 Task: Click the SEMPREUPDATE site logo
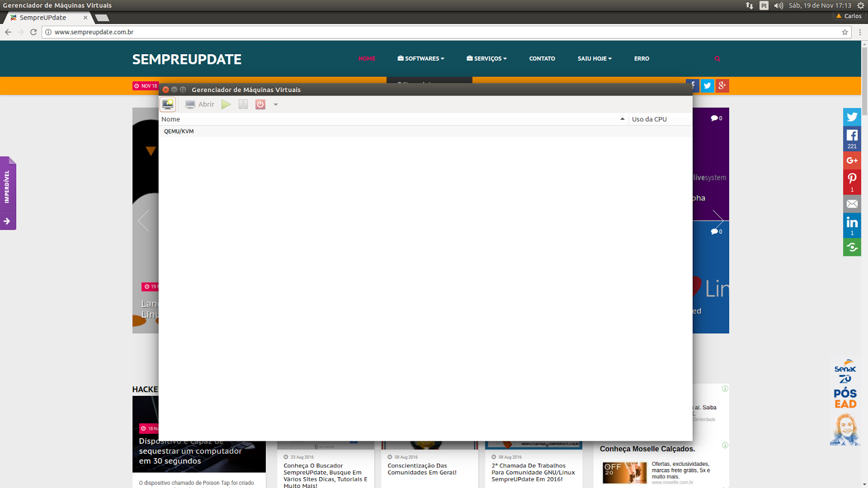click(x=187, y=59)
